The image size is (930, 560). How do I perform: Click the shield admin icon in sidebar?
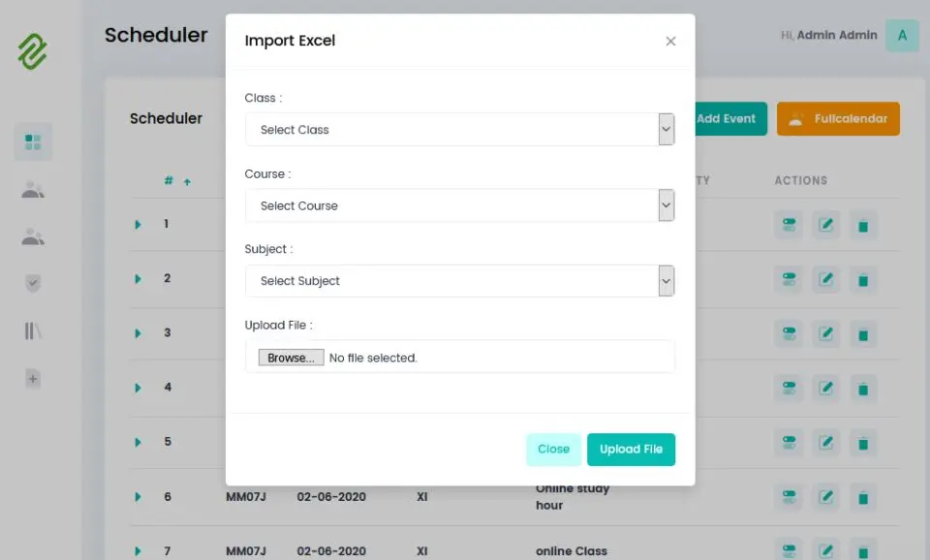pyautogui.click(x=33, y=283)
